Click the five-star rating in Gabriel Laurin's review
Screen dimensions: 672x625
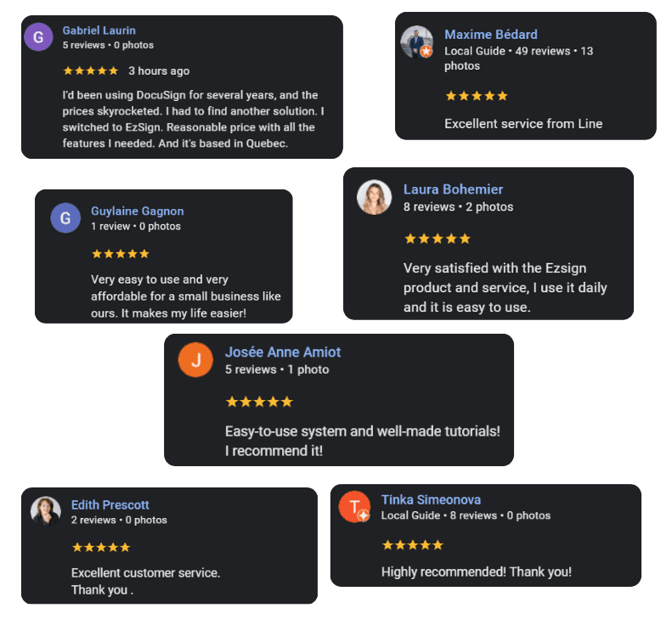tap(90, 70)
